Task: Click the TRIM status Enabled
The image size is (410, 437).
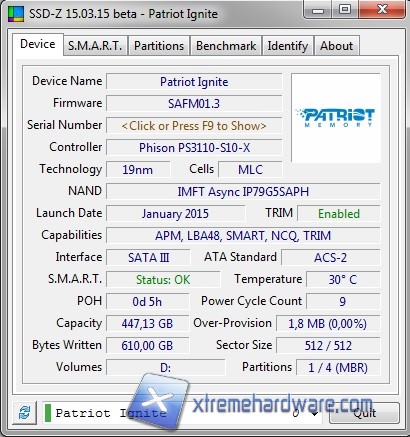Action: point(339,214)
